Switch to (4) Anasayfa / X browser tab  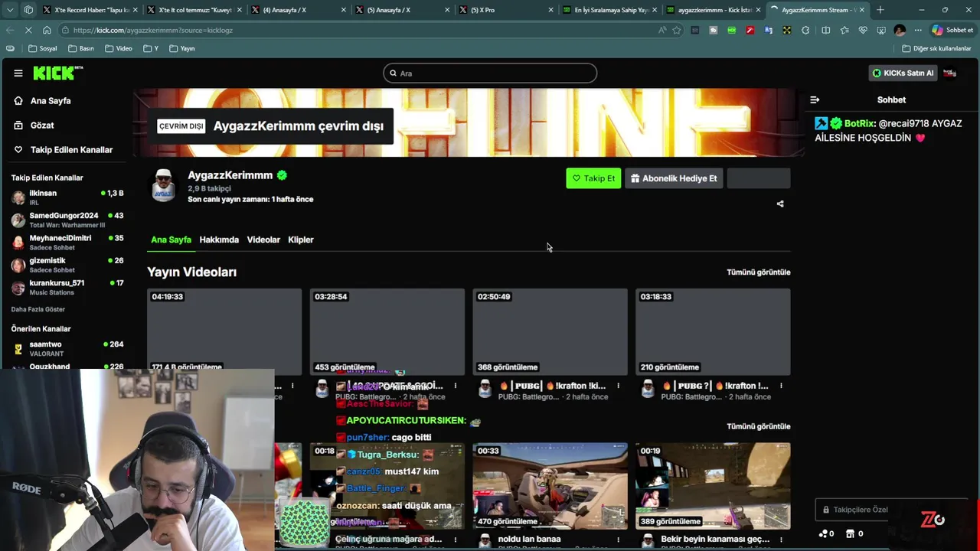(x=299, y=10)
